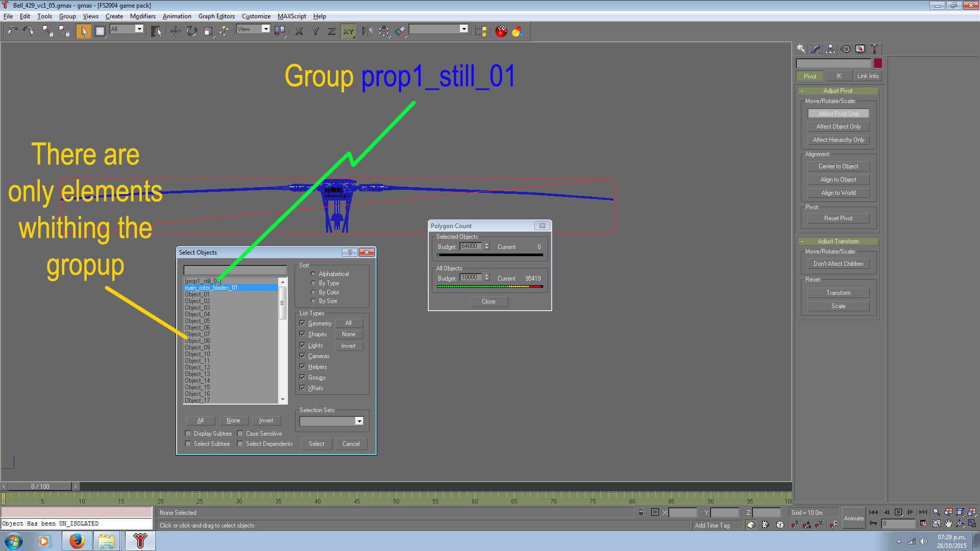Click the Mirror Selected Objects icon
980x551 pixels.
tap(367, 31)
